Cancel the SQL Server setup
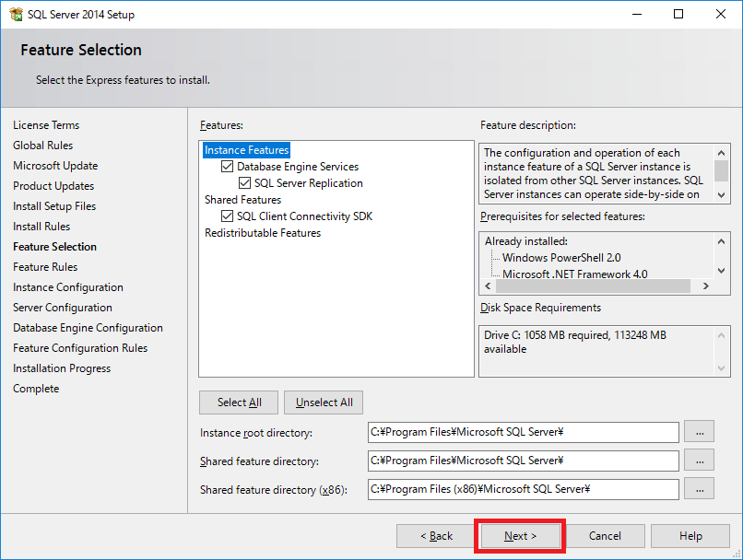 pos(605,536)
